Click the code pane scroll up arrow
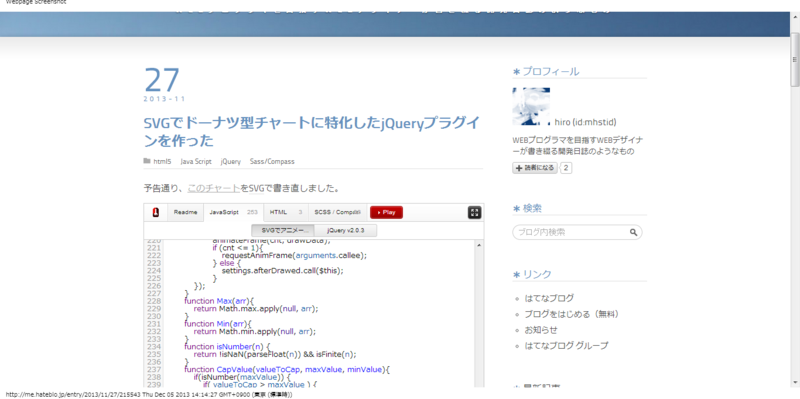This screenshot has width=800, height=399. pyautogui.click(x=479, y=245)
